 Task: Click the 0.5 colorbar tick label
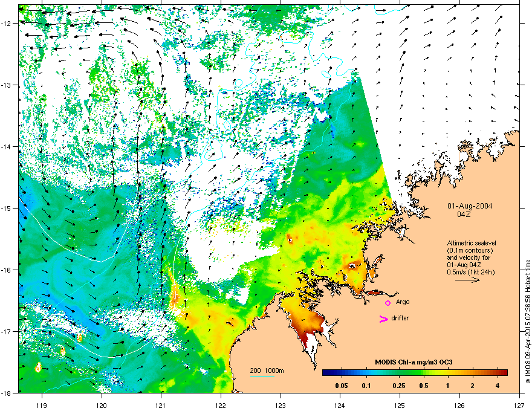click(424, 386)
